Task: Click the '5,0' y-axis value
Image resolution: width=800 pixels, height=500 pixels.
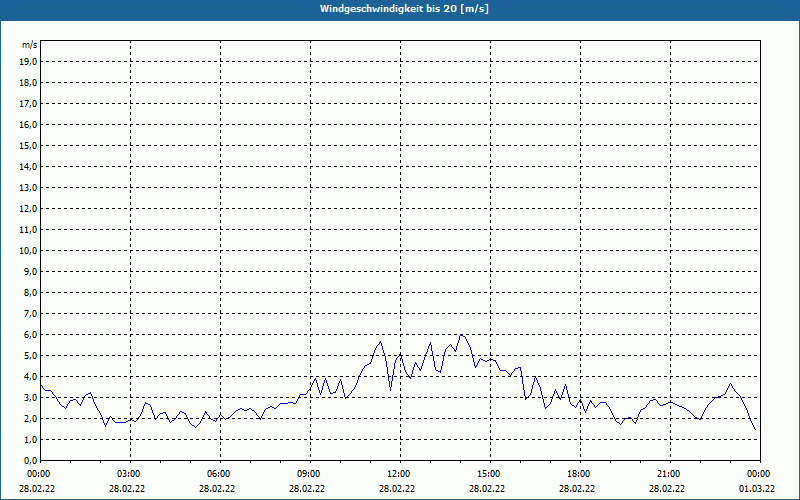Action: [x=30, y=356]
